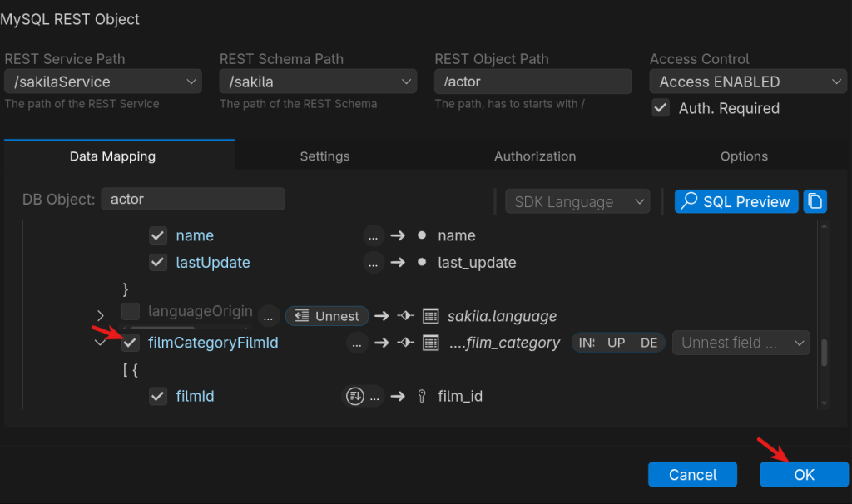Open the options ellipsis for lastUpdate
The image size is (852, 504).
coord(374,263)
